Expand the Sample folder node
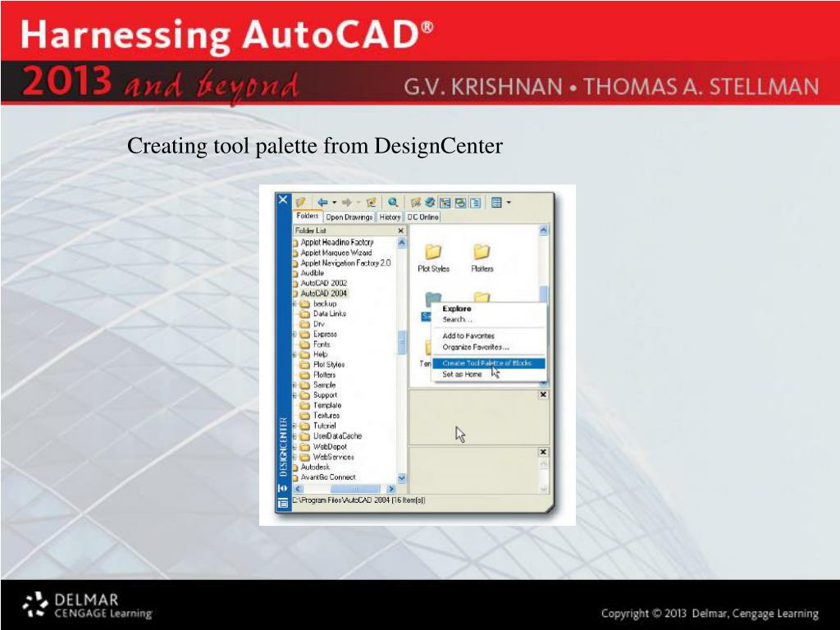Image resolution: width=840 pixels, height=630 pixels. coord(294,386)
